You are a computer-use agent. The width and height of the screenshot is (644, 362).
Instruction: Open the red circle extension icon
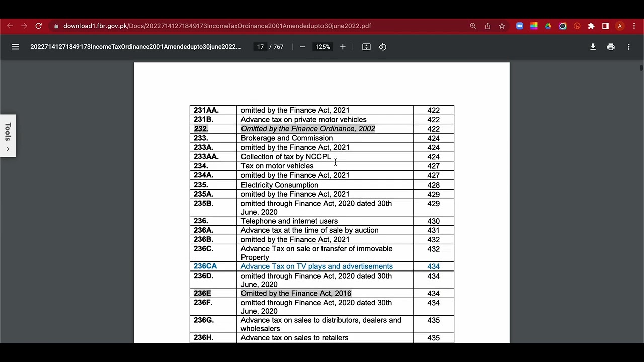click(577, 26)
